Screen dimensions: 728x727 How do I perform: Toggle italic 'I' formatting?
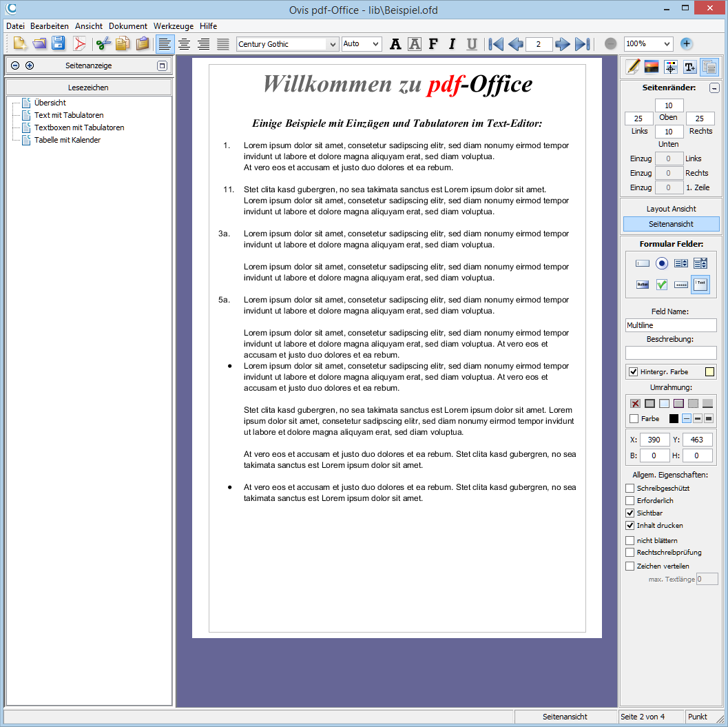pyautogui.click(x=453, y=43)
